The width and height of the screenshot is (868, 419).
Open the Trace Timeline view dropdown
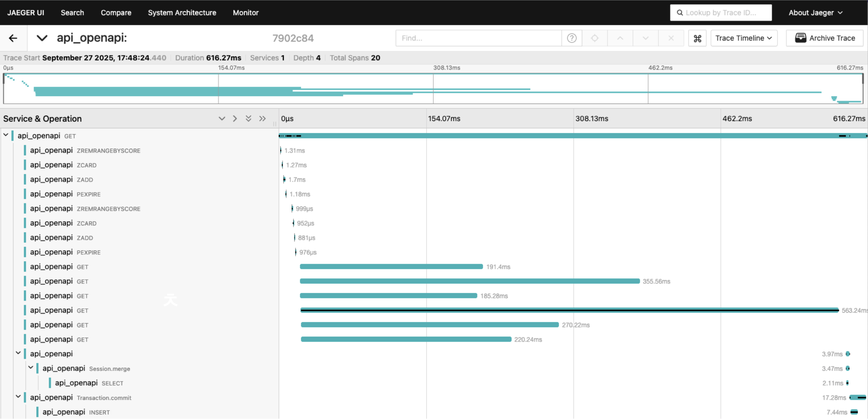[x=743, y=38]
